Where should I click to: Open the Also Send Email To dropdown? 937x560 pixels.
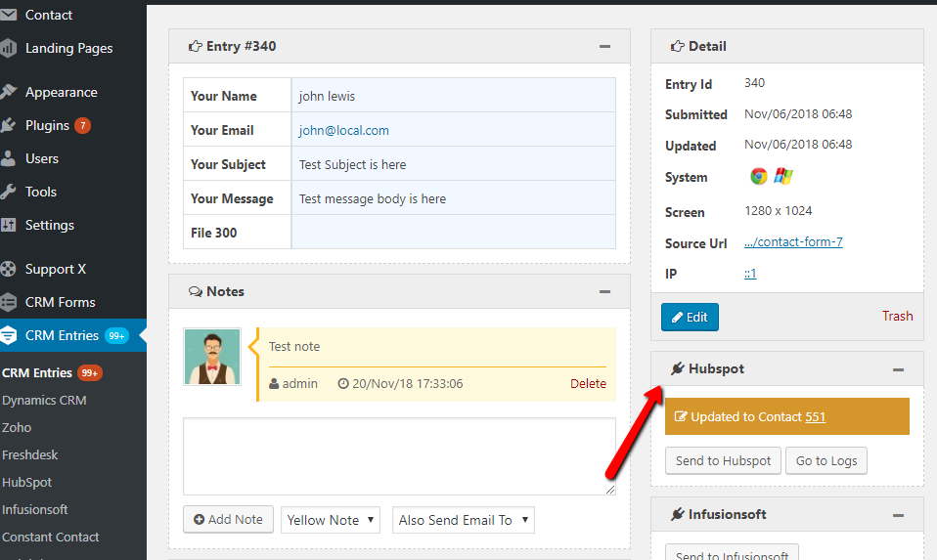pos(464,520)
